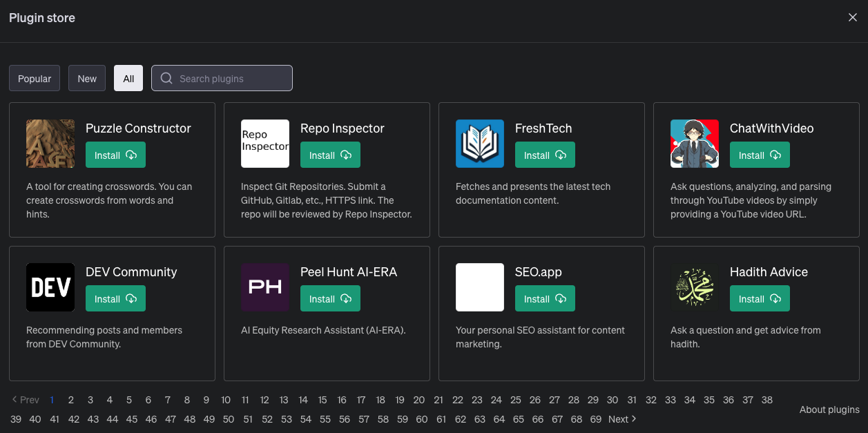Click description 'Ask questions, analyzing, and parsing'
Viewport: 868px width, 433px height.
pos(751,200)
